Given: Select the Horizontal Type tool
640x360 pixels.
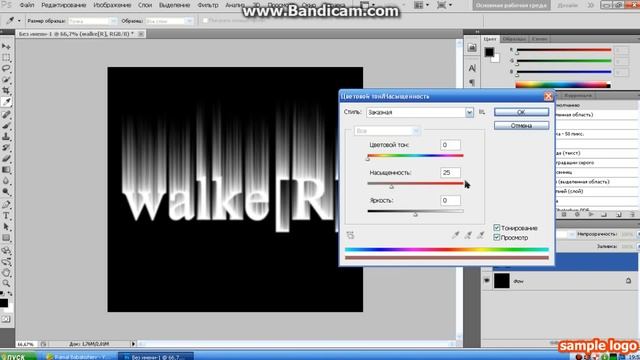Looking at the screenshot, I should pyautogui.click(x=6, y=216).
